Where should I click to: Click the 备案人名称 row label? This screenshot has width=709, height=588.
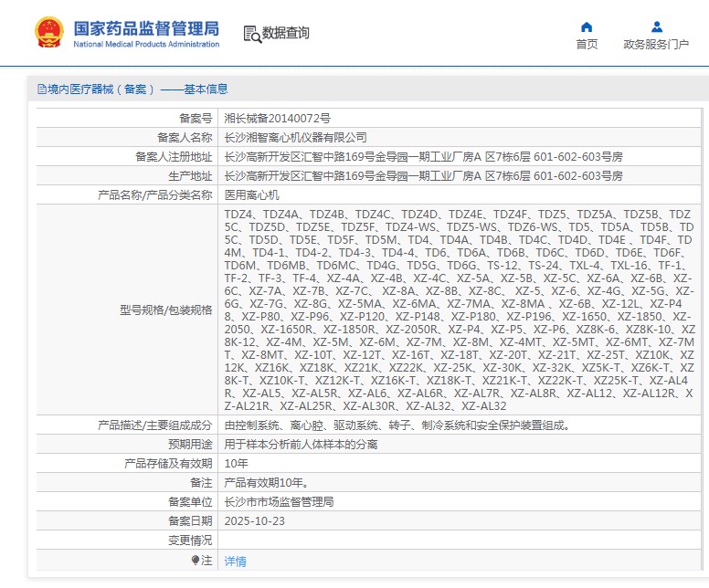coord(185,137)
